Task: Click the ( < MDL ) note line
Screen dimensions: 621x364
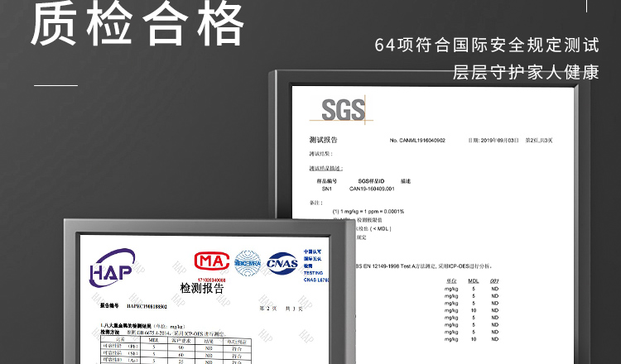Action: 373,228
